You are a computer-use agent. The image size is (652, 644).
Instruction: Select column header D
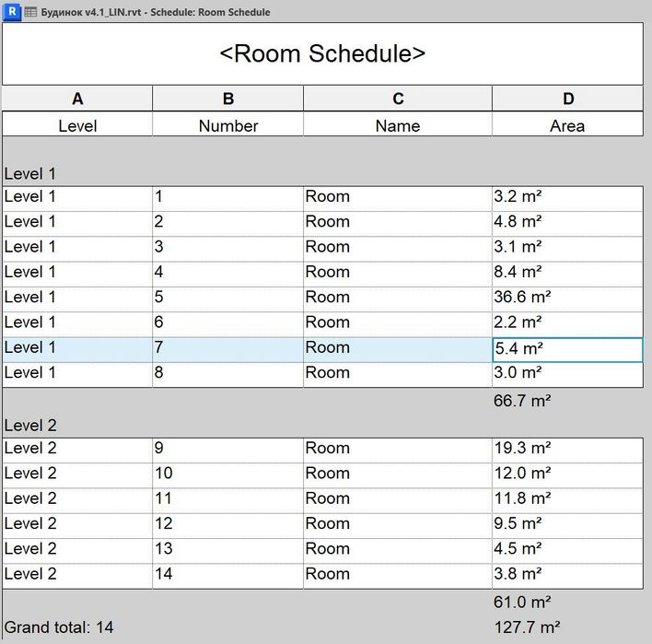pos(567,99)
